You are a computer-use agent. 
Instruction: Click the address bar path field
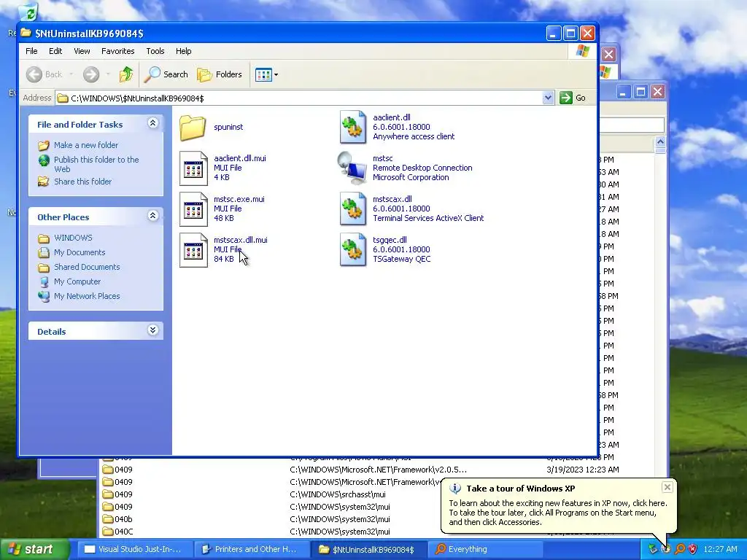(x=298, y=98)
